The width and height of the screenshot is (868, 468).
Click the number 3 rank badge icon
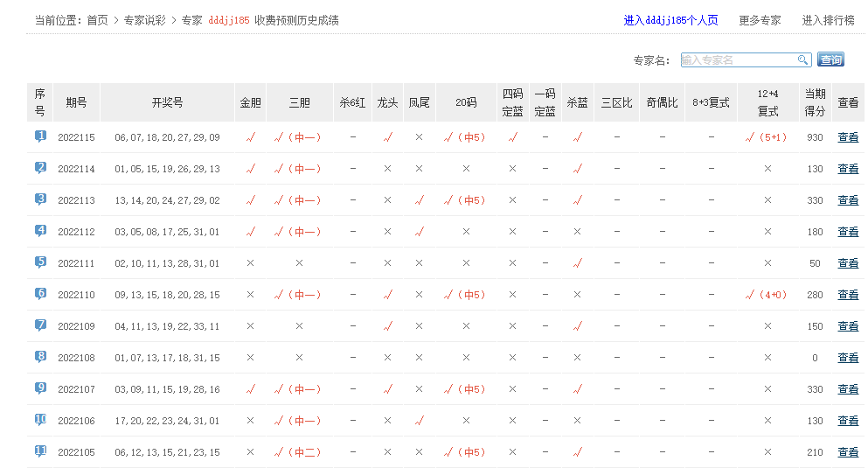coord(40,199)
